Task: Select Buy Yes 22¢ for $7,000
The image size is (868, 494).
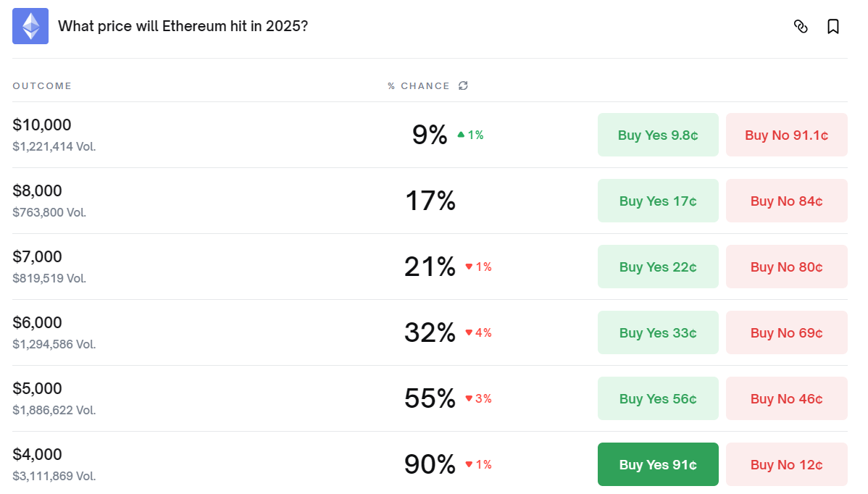Action: coord(658,267)
